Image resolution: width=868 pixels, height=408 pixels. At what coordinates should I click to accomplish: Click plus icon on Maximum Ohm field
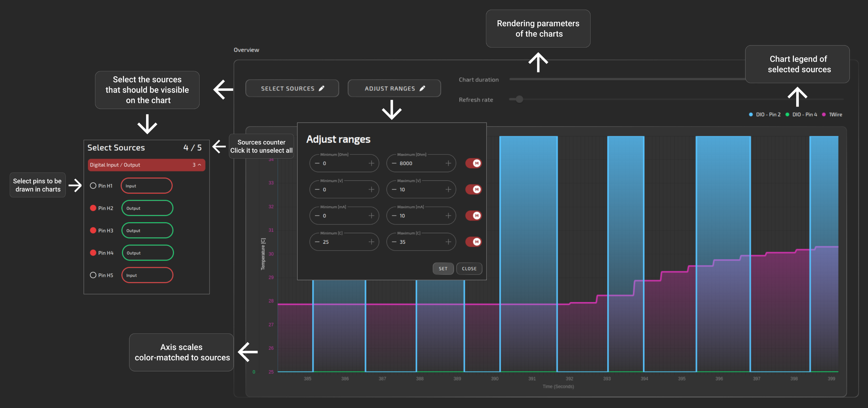[448, 163]
